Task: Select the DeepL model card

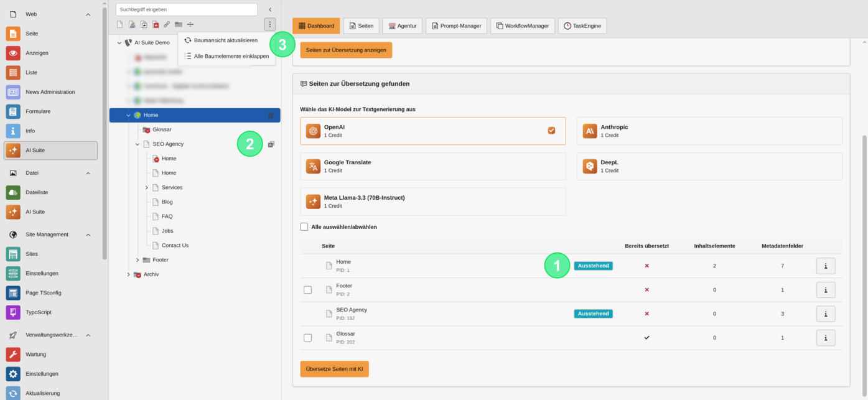Action: tap(709, 166)
